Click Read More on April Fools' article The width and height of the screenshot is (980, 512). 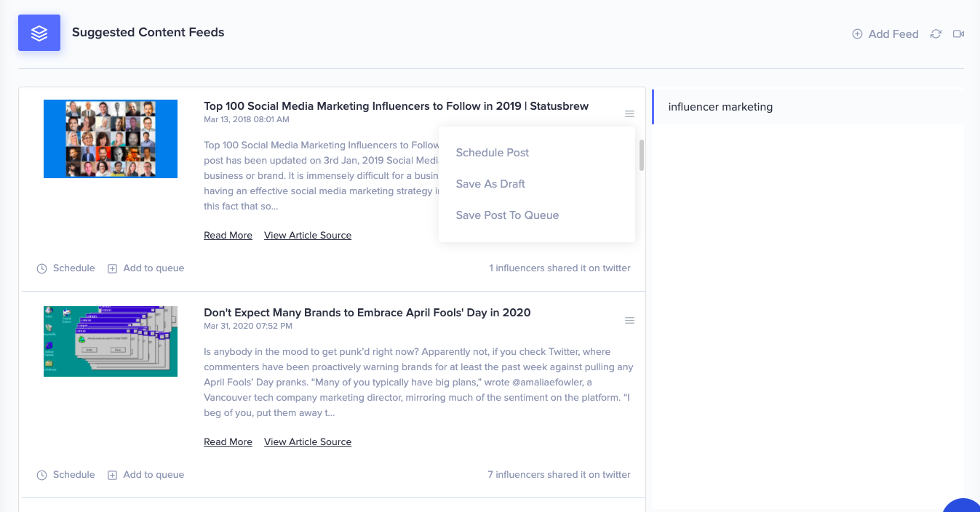click(228, 442)
